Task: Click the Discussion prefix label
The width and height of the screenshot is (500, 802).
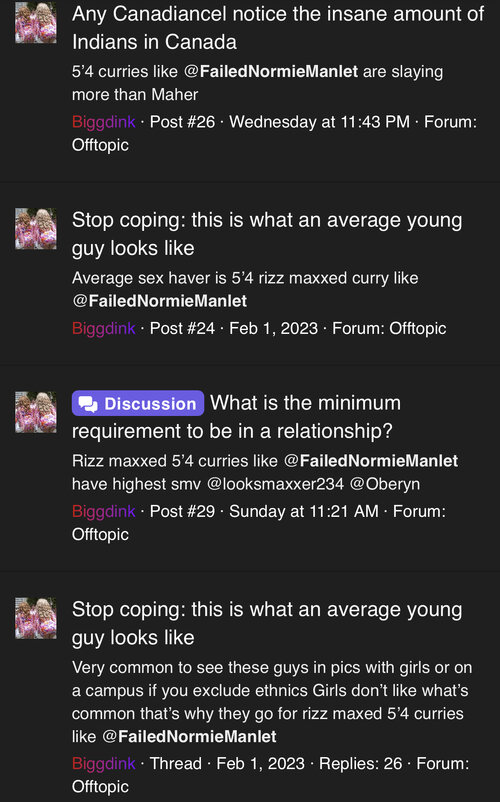Action: 138,404
